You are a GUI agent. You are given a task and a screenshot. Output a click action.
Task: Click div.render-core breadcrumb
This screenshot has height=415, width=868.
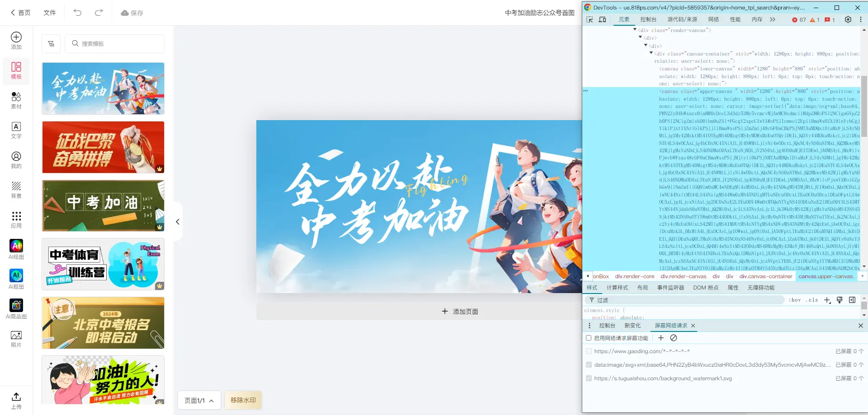635,276
